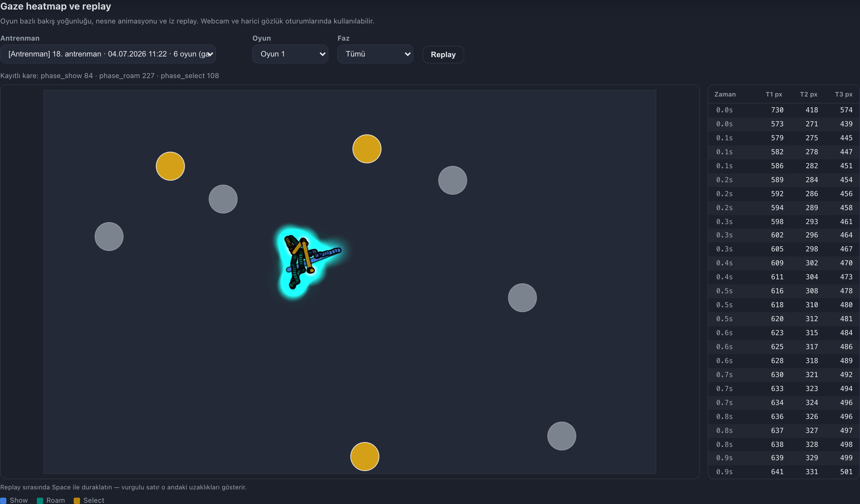Select the yellow target circle at the canvas bottom
Viewport: 860px width, 504px height.
(365, 456)
